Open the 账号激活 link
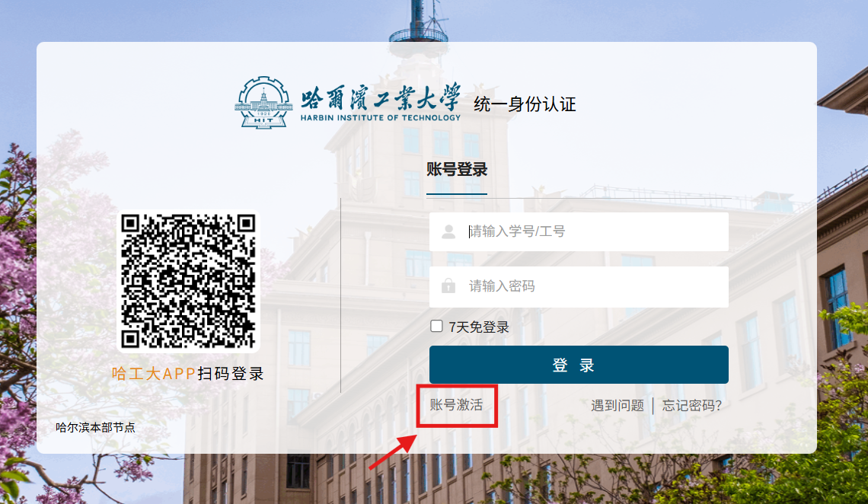This screenshot has width=868, height=504. pos(456,405)
